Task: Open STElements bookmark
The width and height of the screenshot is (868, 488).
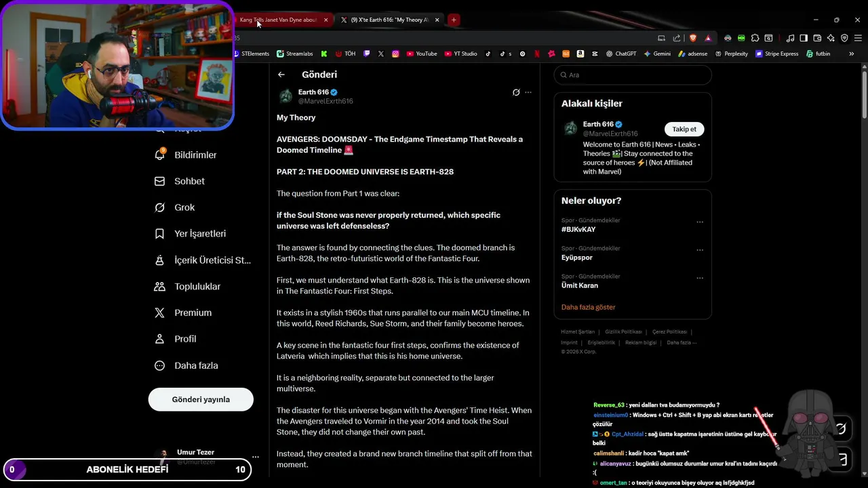Action: coord(251,54)
